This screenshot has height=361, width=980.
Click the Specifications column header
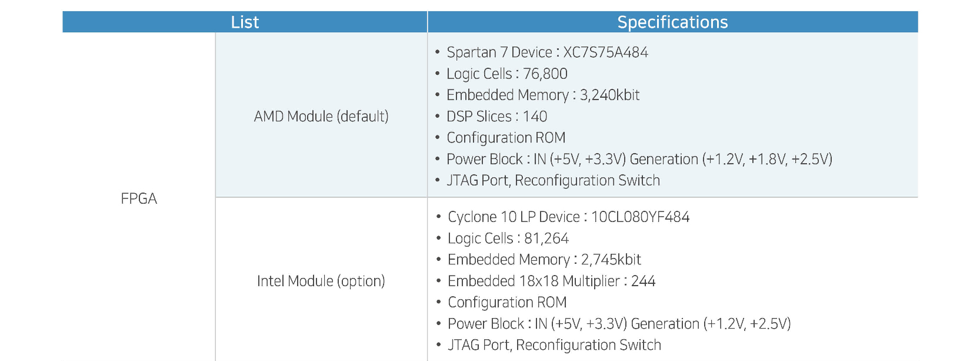[x=672, y=22]
